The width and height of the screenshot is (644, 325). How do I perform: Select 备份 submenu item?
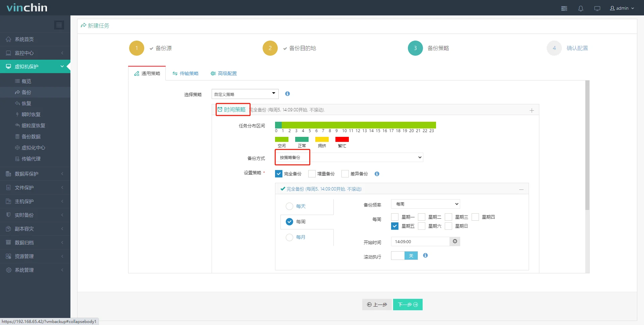pos(35,92)
